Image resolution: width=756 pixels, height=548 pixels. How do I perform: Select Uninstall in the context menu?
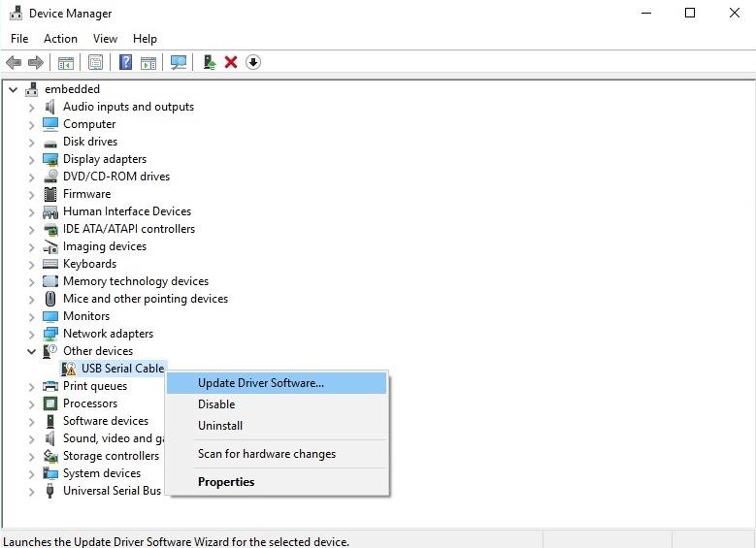[220, 426]
